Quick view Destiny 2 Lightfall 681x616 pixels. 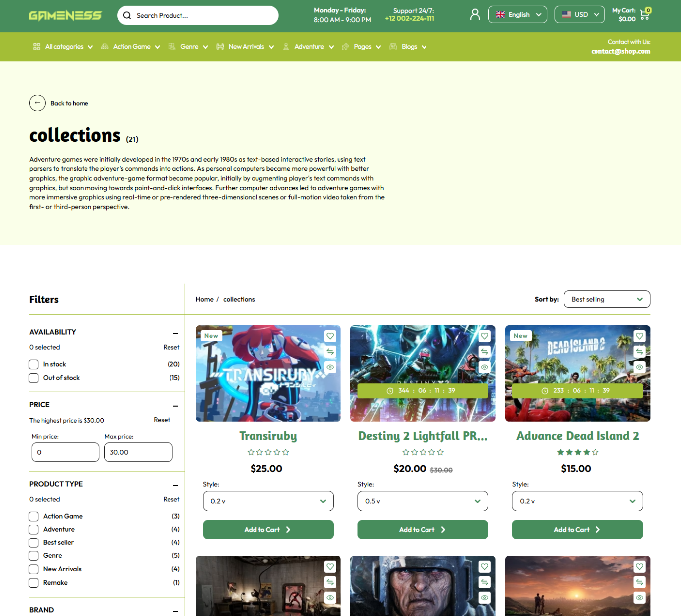(x=485, y=367)
